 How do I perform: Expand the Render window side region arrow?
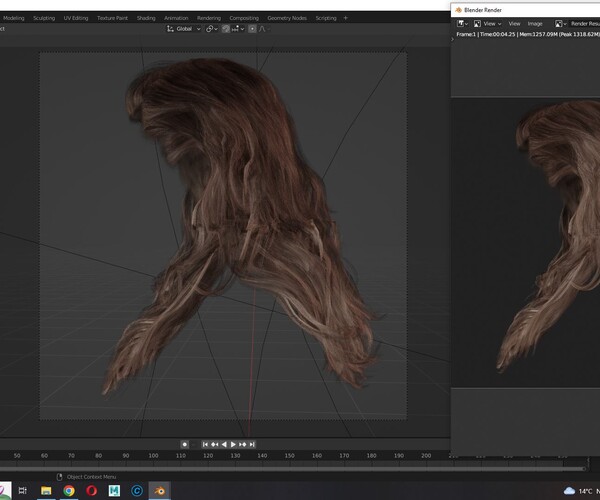coord(453,39)
